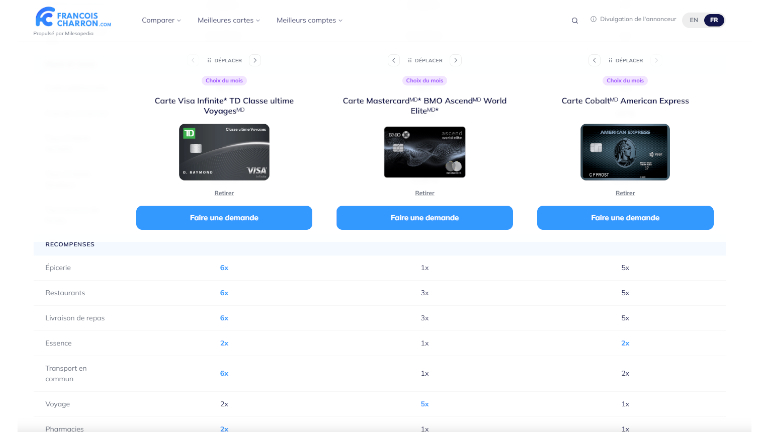Grab the Déplacer handle on Cobalt card
This screenshot has height=432, width=768.
pyautogui.click(x=625, y=60)
